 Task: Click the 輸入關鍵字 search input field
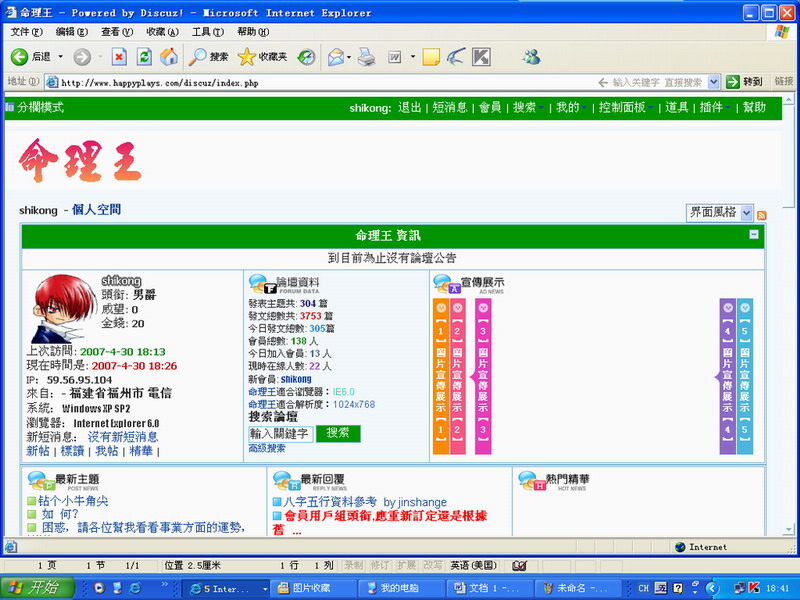(x=280, y=433)
